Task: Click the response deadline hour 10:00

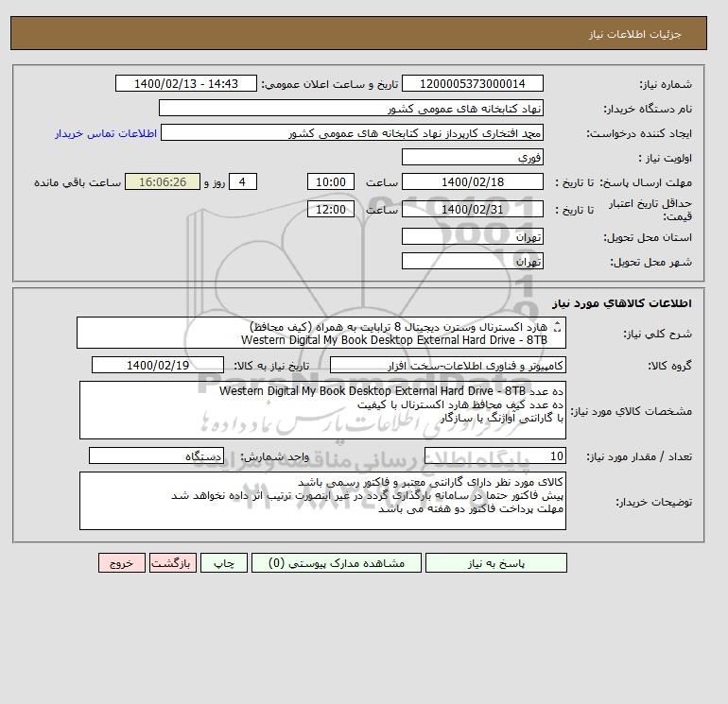Action: click(331, 182)
